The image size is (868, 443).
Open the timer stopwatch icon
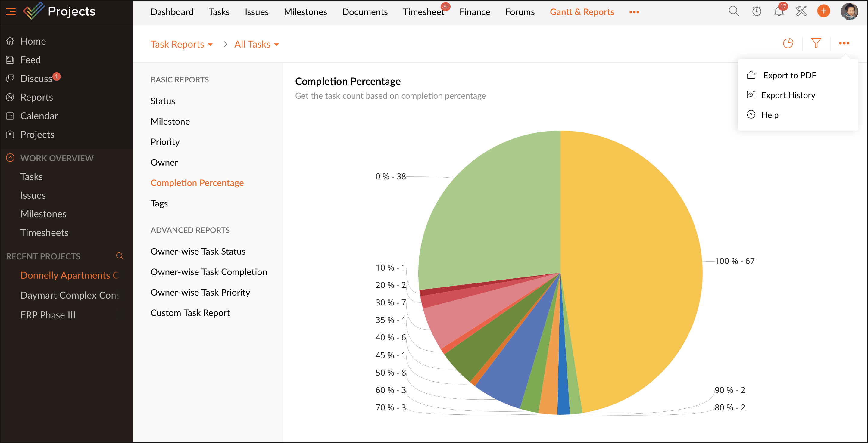757,11
